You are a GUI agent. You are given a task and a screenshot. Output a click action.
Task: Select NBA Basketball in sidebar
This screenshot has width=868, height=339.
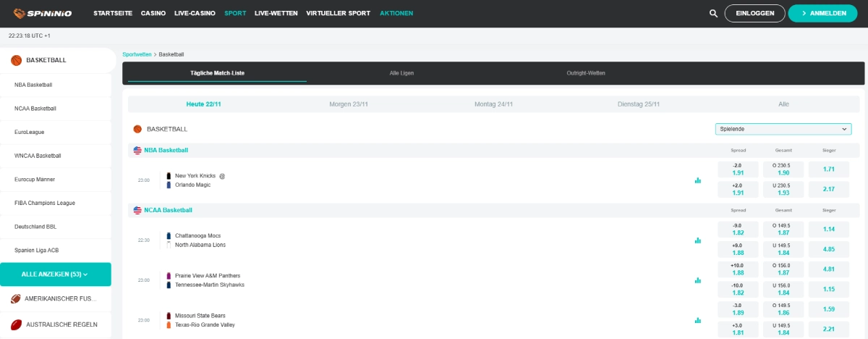tap(56, 85)
